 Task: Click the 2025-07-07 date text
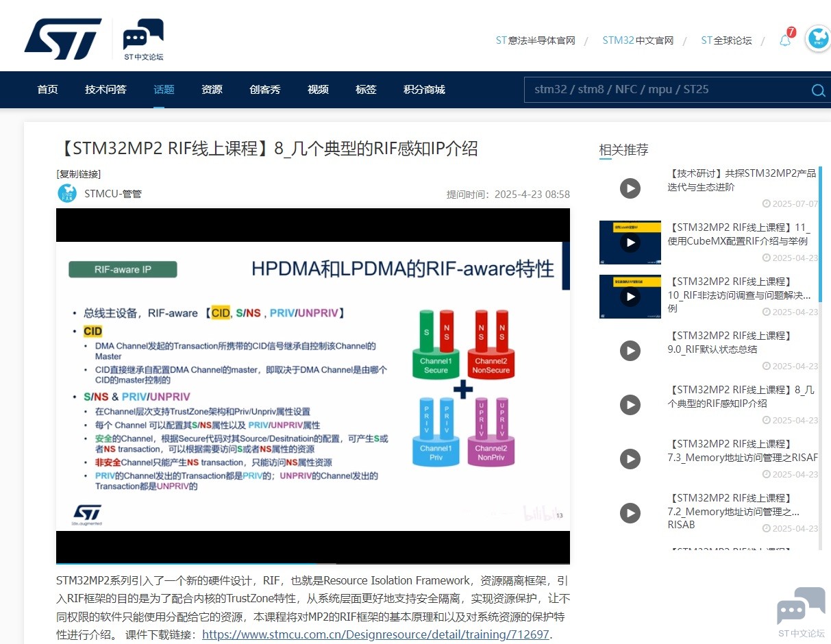(x=795, y=204)
